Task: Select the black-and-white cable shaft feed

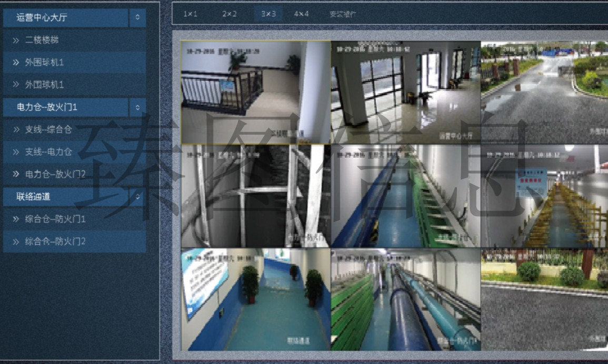Action: [256, 196]
